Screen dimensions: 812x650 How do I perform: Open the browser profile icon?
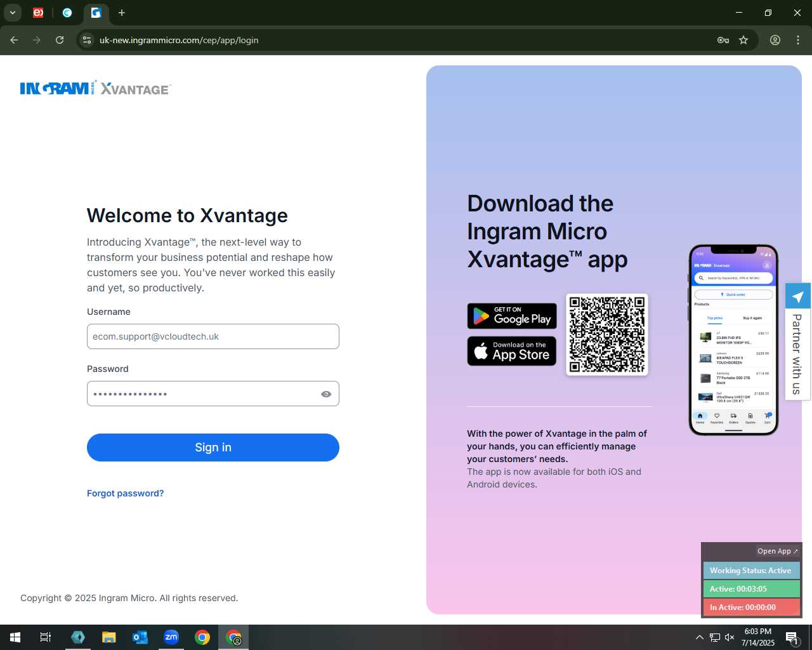click(775, 40)
